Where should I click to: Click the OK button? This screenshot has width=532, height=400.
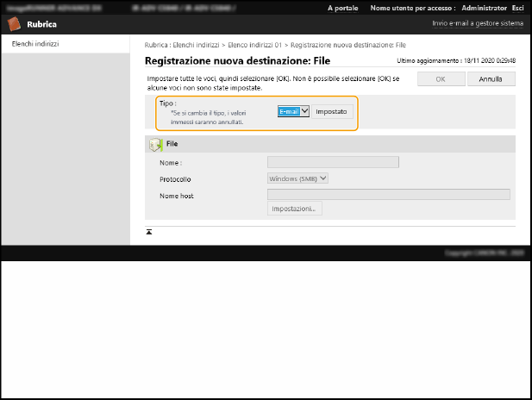(x=441, y=78)
